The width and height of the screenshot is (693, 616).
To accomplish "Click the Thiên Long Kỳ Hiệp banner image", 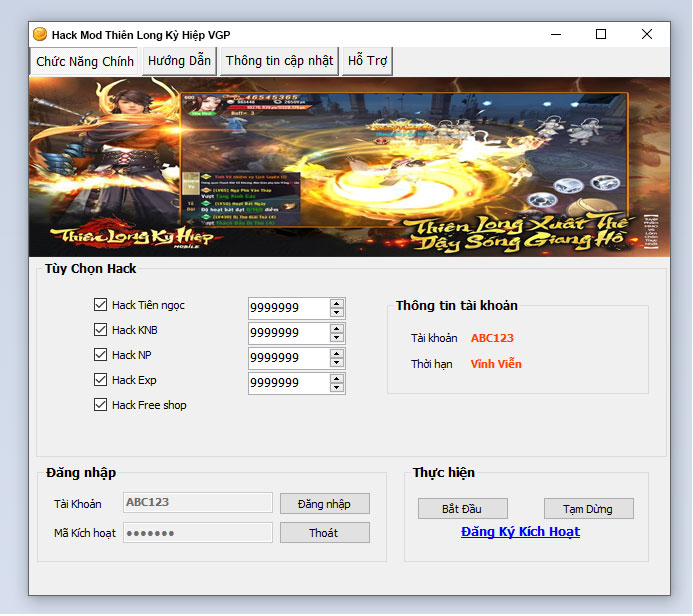I will coord(349,167).
